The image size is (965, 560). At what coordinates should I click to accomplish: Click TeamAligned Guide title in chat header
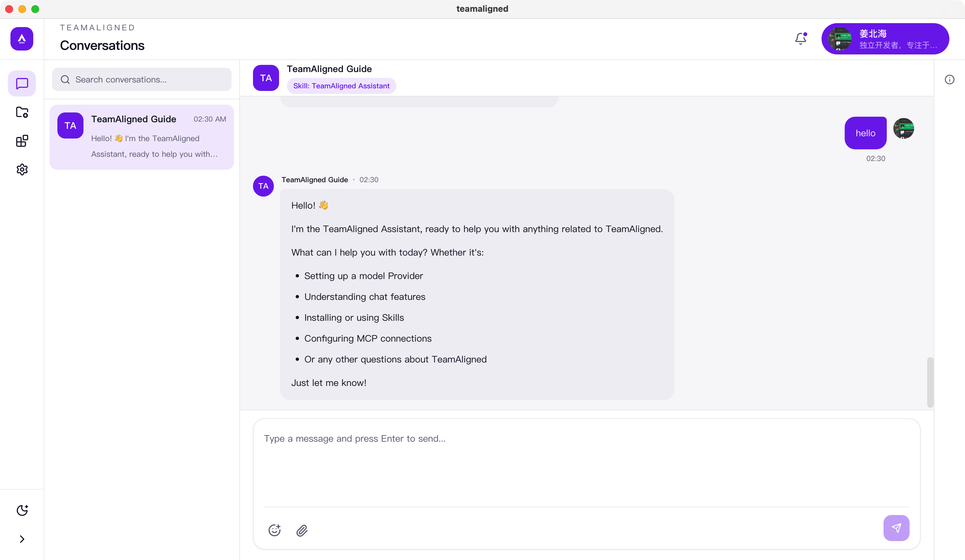pyautogui.click(x=329, y=69)
